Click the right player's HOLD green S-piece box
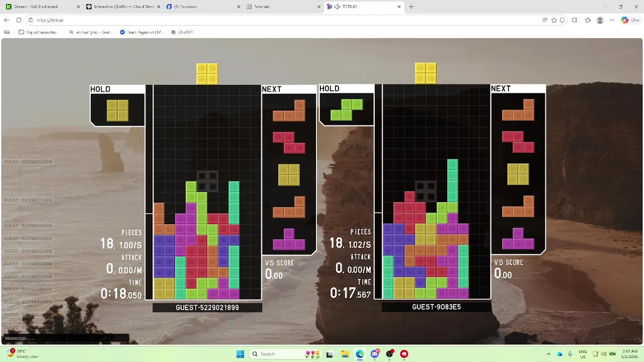644x362 pixels. (347, 110)
